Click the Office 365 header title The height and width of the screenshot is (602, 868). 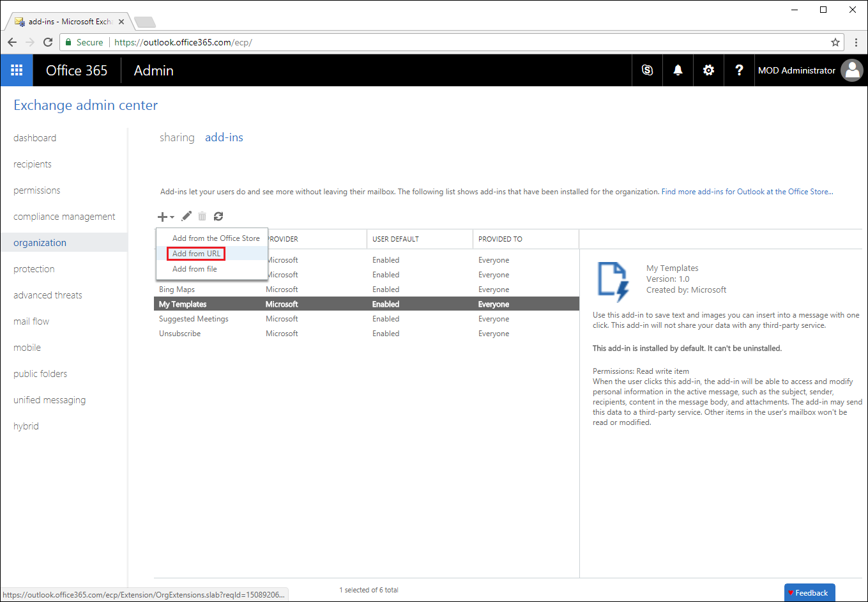(x=77, y=70)
